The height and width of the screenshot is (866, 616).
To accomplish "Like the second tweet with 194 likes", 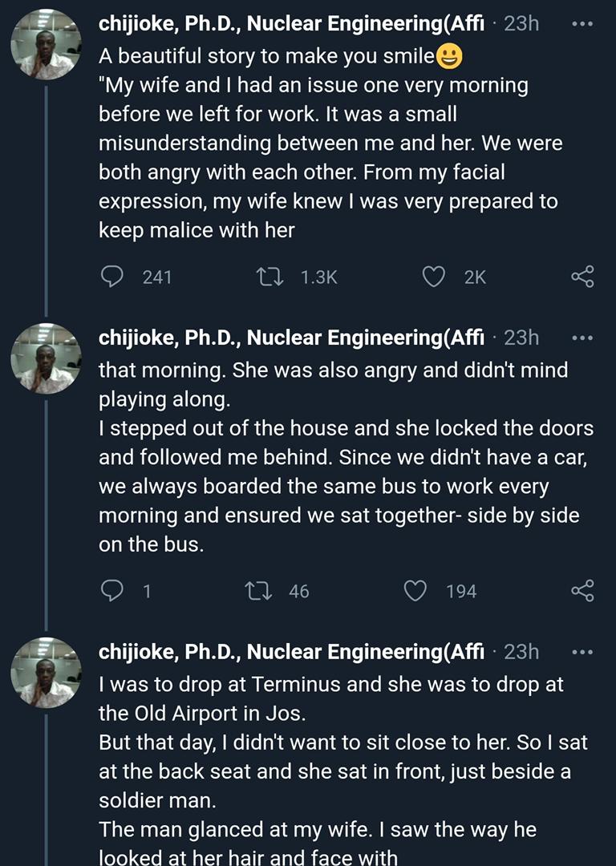I will pos(415,591).
